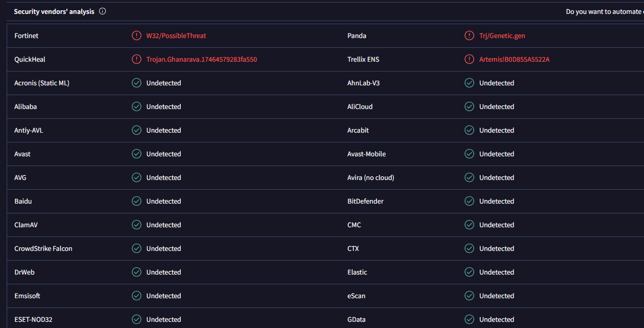The image size is (644, 328).
Task: Select the AliCloud row checkmark icon
Action: click(x=469, y=106)
